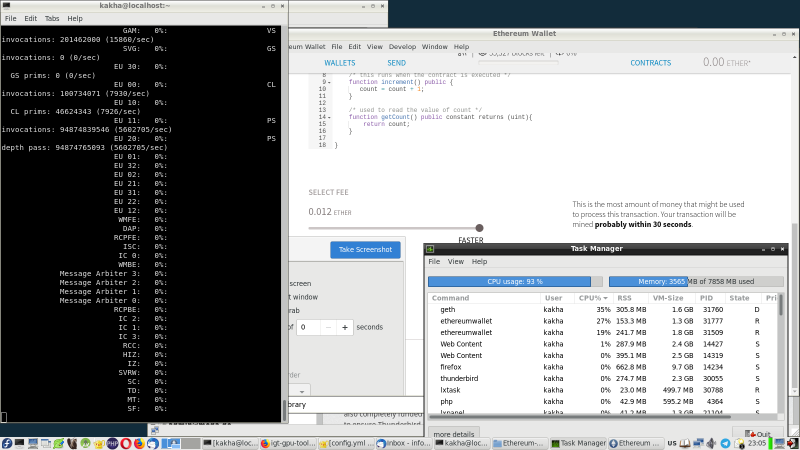Viewport: 800px width, 450px height.
Task: Click the Telegram tray icon
Action: [725, 443]
